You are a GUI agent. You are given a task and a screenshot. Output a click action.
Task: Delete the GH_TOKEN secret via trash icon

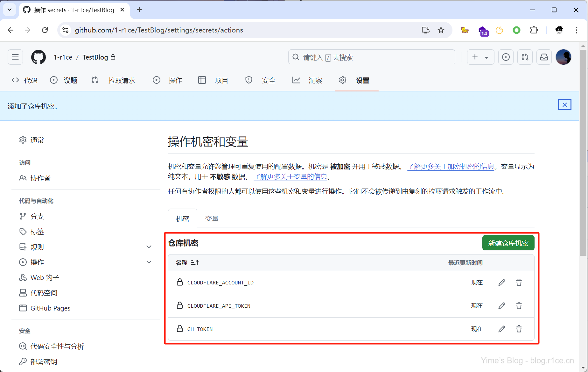click(x=519, y=329)
